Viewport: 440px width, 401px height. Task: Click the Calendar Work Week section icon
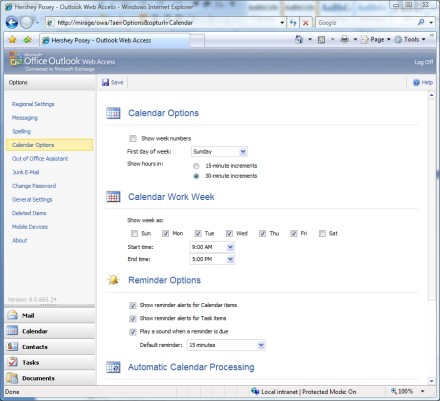click(113, 197)
